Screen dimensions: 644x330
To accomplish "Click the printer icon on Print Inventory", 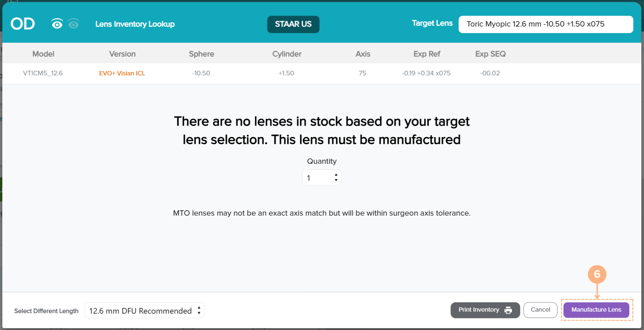I will coord(508,310).
